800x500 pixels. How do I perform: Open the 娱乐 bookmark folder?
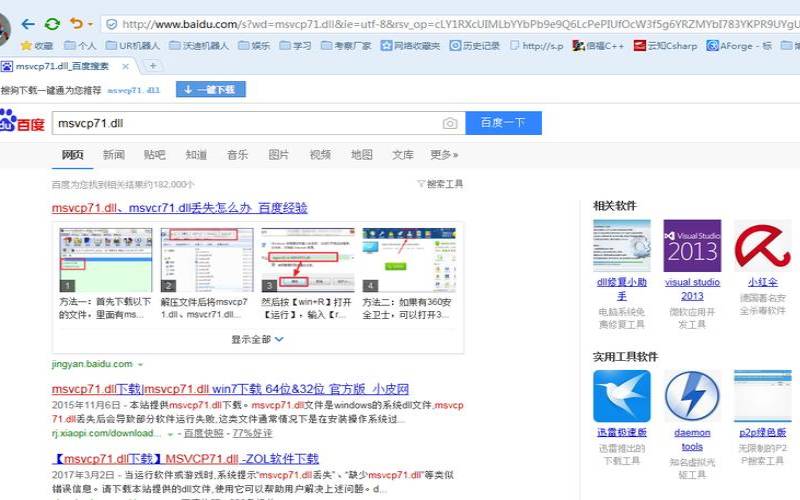click(254, 46)
